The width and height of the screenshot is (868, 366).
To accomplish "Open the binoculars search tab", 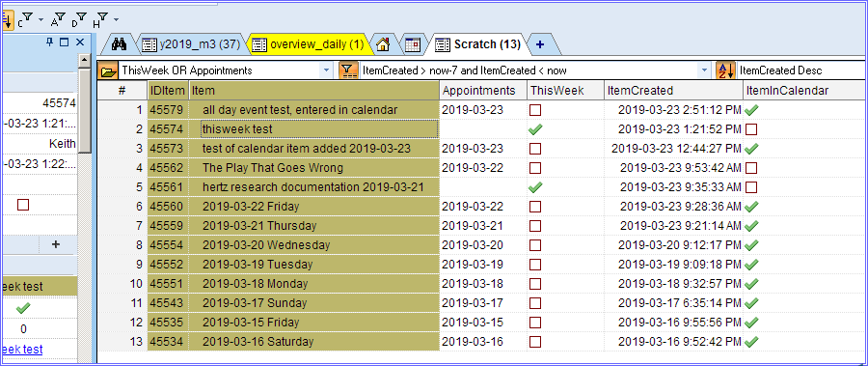I will 120,44.
